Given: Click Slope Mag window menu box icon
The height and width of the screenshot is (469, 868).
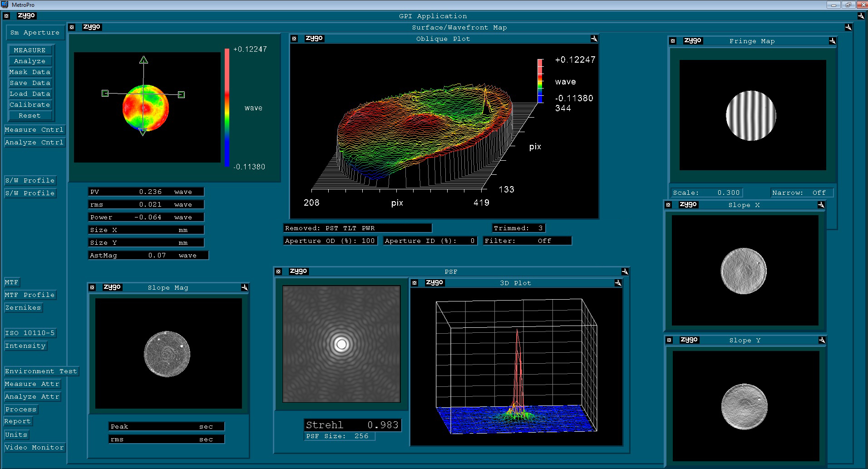Looking at the screenshot, I should coord(92,287).
